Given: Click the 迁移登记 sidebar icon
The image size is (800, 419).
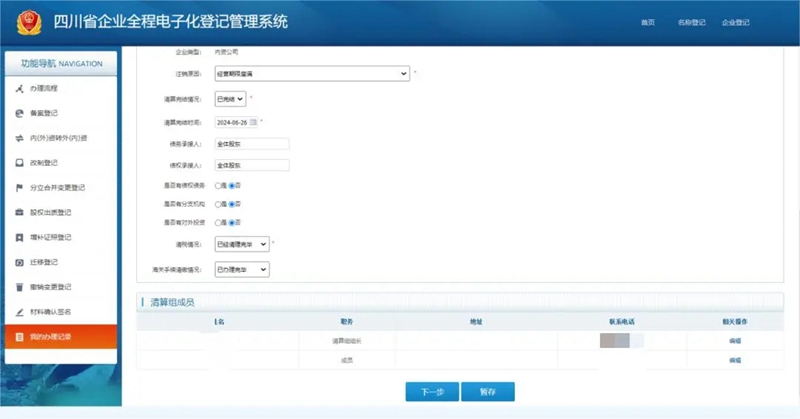Looking at the screenshot, I should [x=19, y=262].
